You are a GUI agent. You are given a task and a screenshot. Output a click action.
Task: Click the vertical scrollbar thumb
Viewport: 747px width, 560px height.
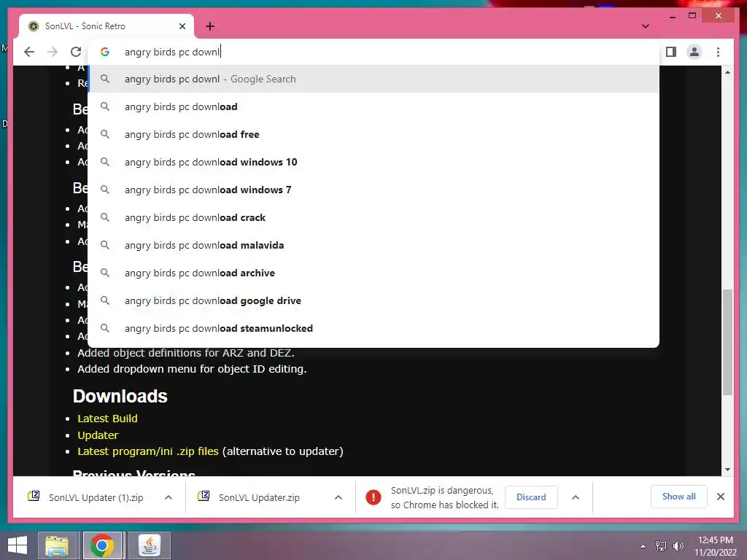click(x=727, y=342)
